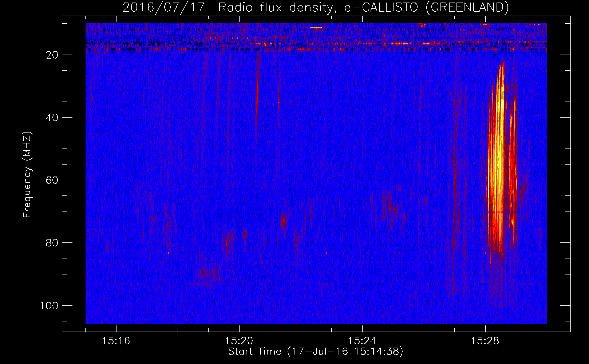Click the short yellow marker at top of spectrogram
Image resolution: width=589 pixels, height=364 pixels.
coord(316,27)
